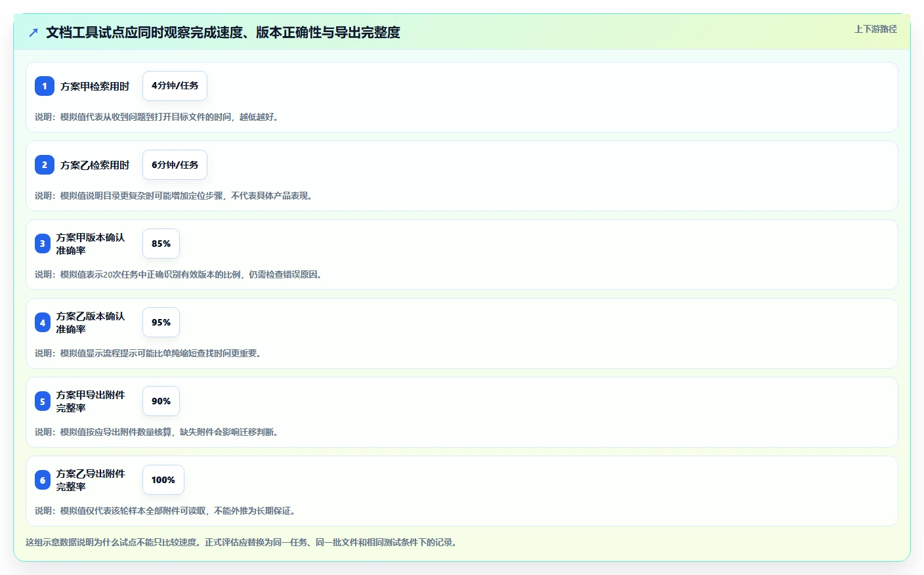
Task: Click step badge 3 for 方案甲版本确认准确率
Action: tap(43, 244)
